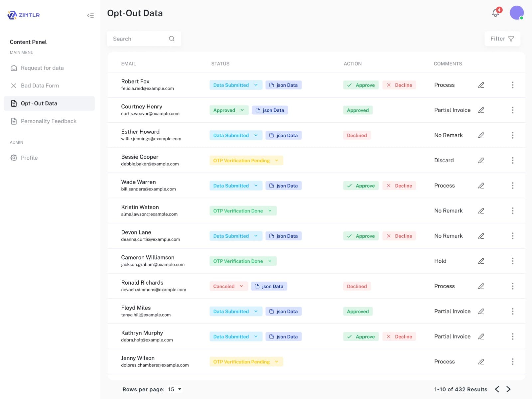Go to the next results page arrow
Image resolution: width=532 pixels, height=399 pixels.
(x=508, y=389)
